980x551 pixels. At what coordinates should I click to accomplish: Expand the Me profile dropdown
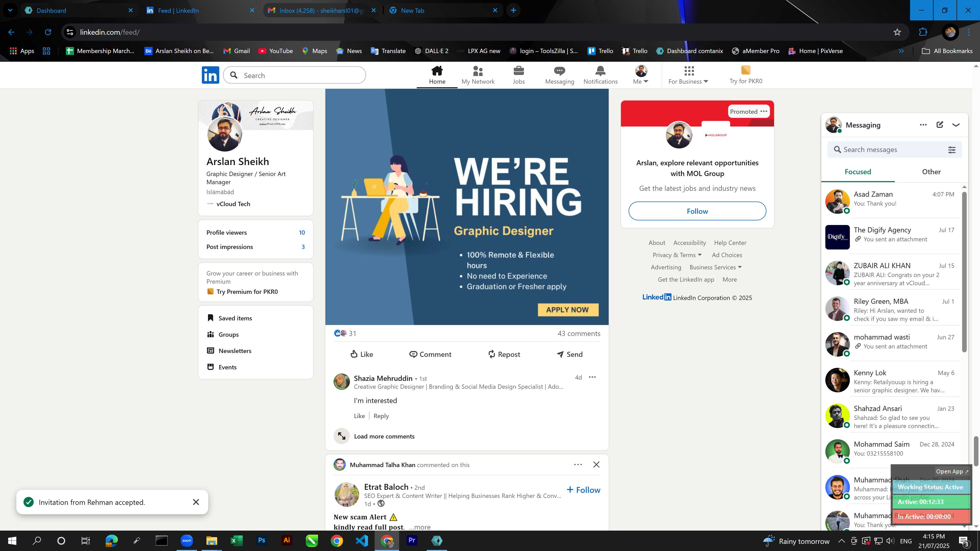[641, 75]
